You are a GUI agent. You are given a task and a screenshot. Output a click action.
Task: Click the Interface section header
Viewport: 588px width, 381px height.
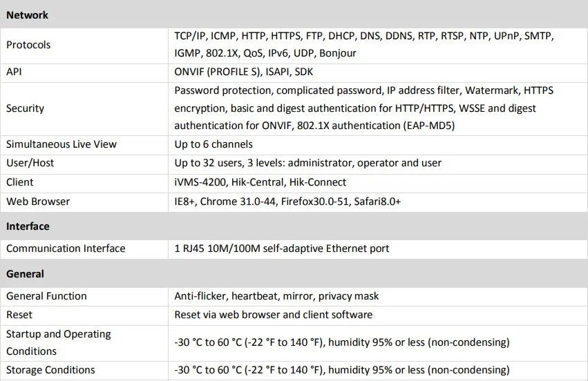28,226
